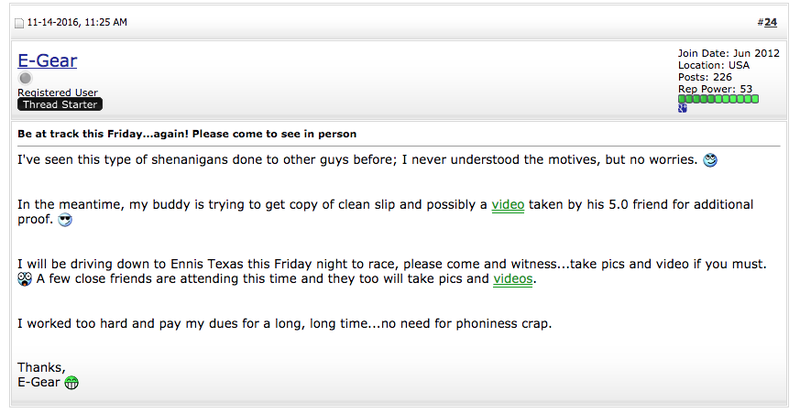
Task: Open the E-Gear user profile link
Action: point(47,60)
